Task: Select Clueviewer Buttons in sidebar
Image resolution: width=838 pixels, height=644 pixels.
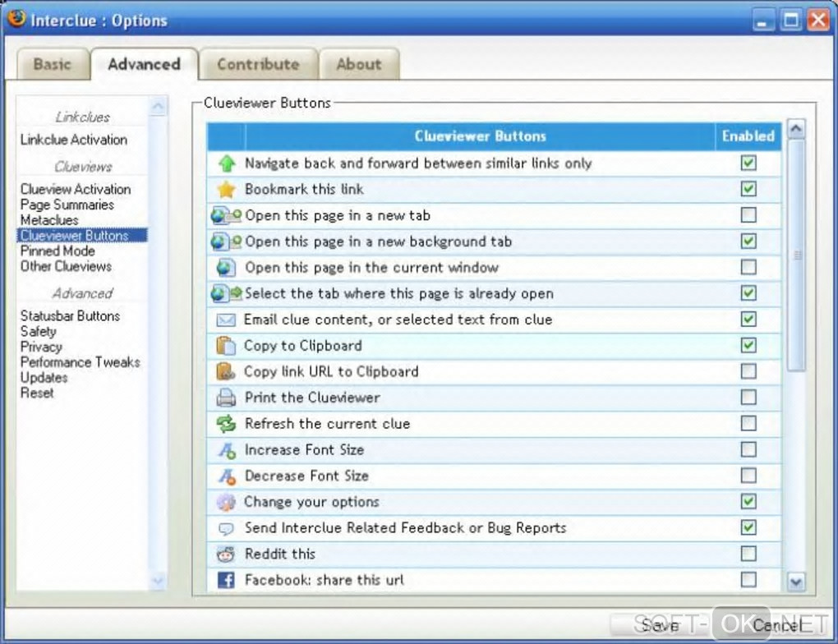Action: [x=82, y=236]
